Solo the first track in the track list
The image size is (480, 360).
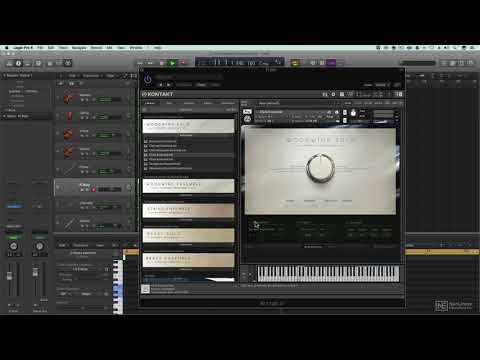(x=88, y=100)
